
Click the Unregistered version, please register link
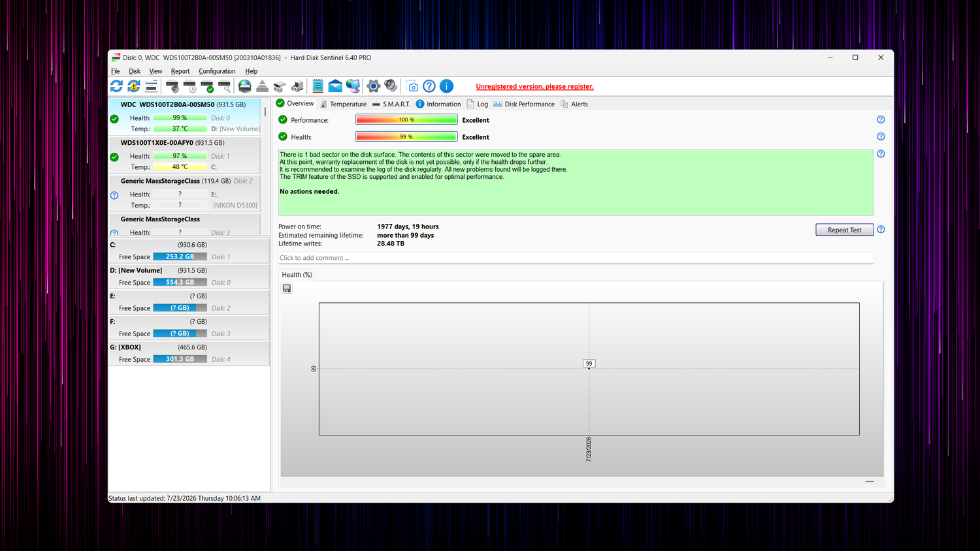[x=534, y=86]
